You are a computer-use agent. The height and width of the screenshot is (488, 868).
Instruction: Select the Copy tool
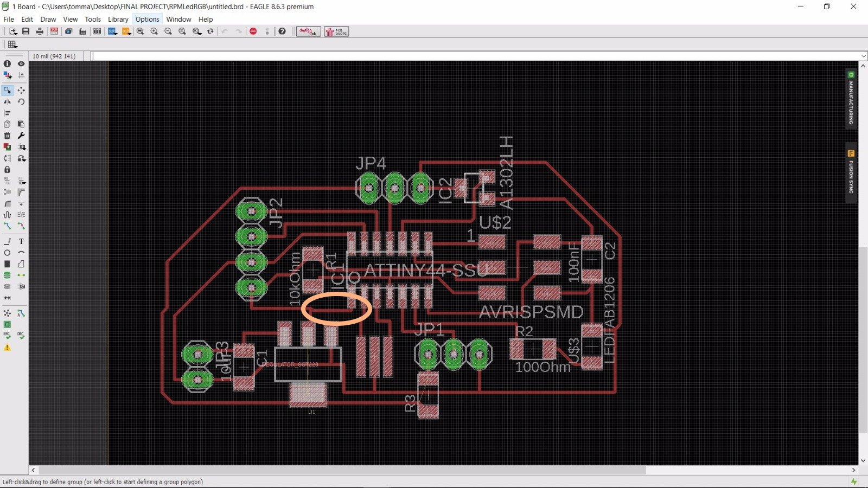[x=7, y=124]
